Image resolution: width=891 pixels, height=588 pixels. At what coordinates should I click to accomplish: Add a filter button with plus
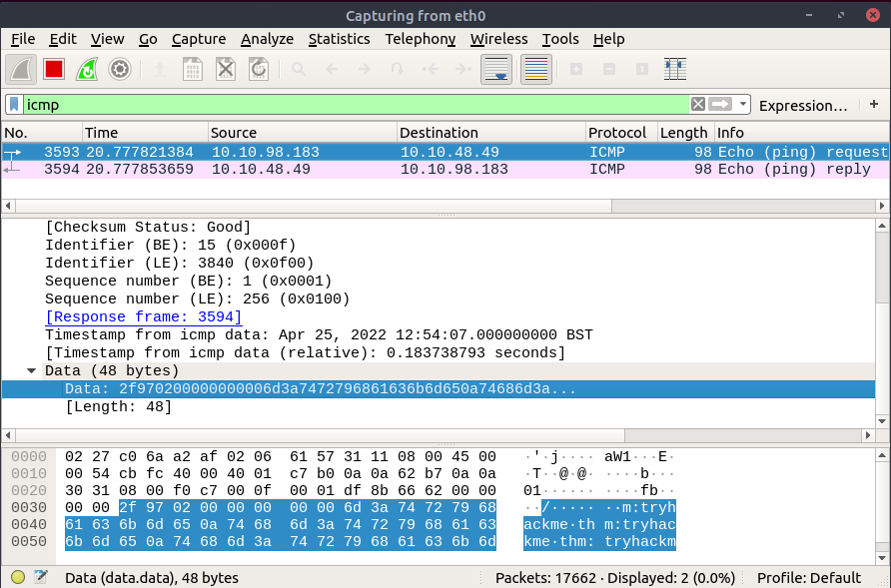(874, 105)
